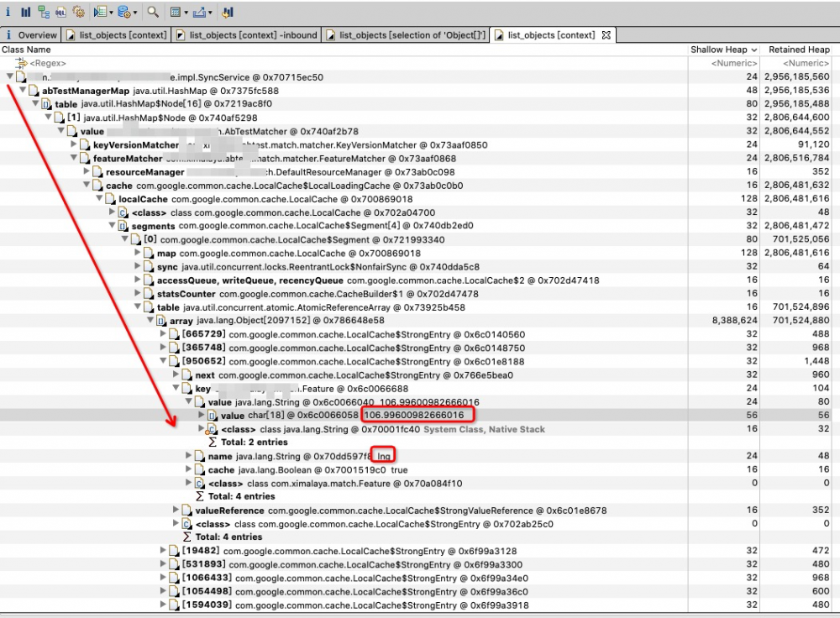Screen dimensions: 840x618
Task: Click the Run Expert System Test icon
Action: (100, 12)
